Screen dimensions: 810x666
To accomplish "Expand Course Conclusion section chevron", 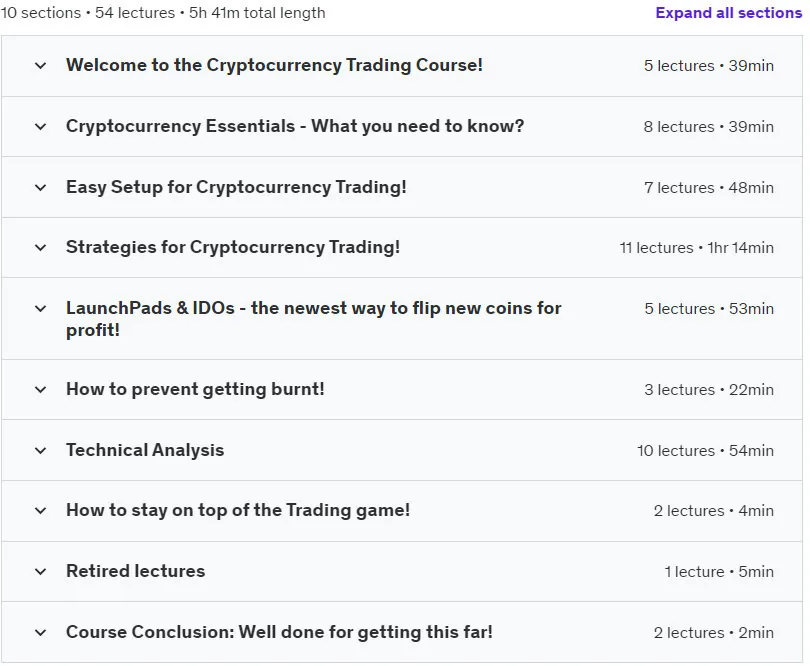I will (40, 632).
